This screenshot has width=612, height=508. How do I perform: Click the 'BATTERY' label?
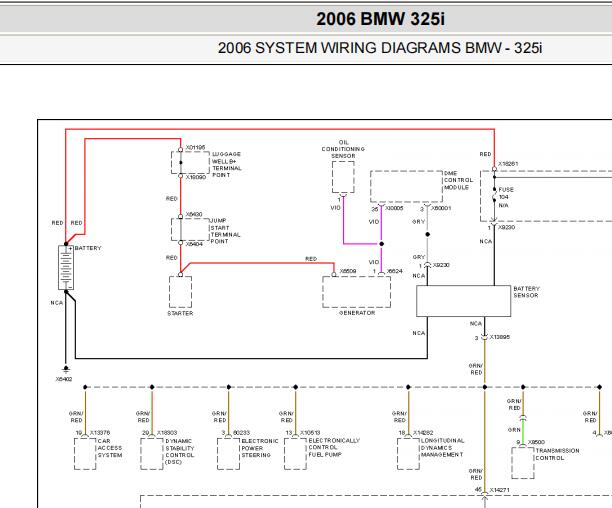click(x=88, y=248)
